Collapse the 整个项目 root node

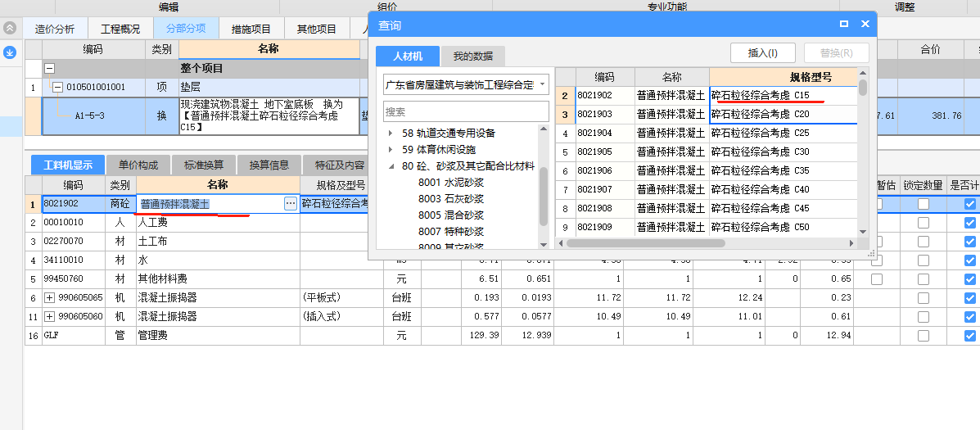[49, 69]
